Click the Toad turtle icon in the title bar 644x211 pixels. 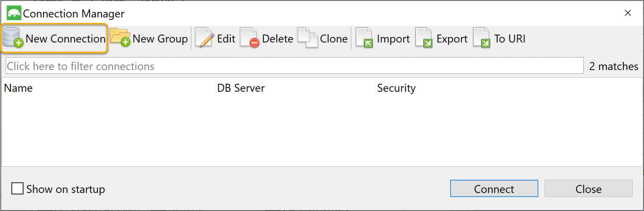point(14,13)
